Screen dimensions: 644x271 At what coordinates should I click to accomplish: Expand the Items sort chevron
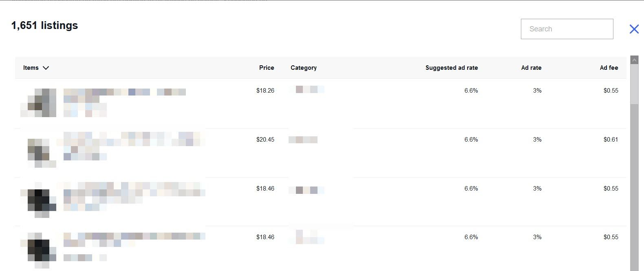click(x=46, y=68)
